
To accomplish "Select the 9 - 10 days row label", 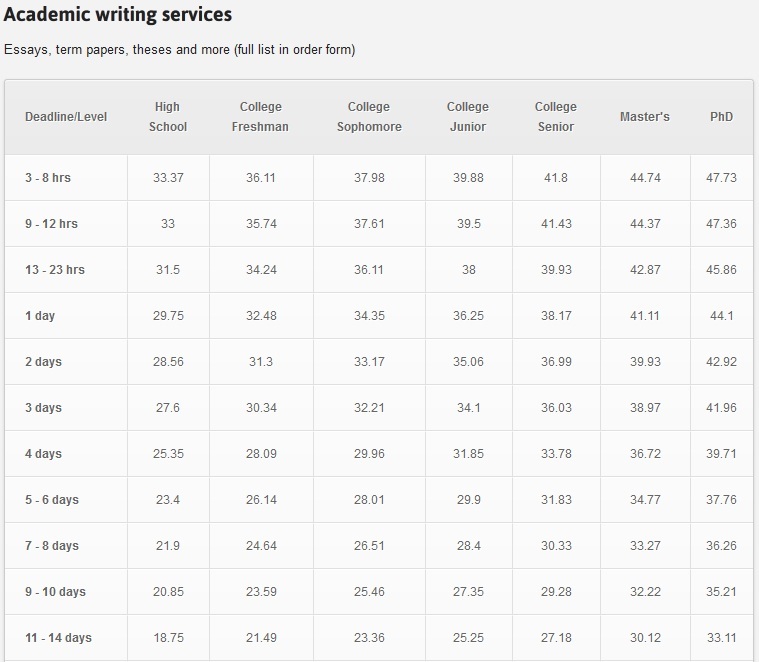I will pyautogui.click(x=55, y=591).
